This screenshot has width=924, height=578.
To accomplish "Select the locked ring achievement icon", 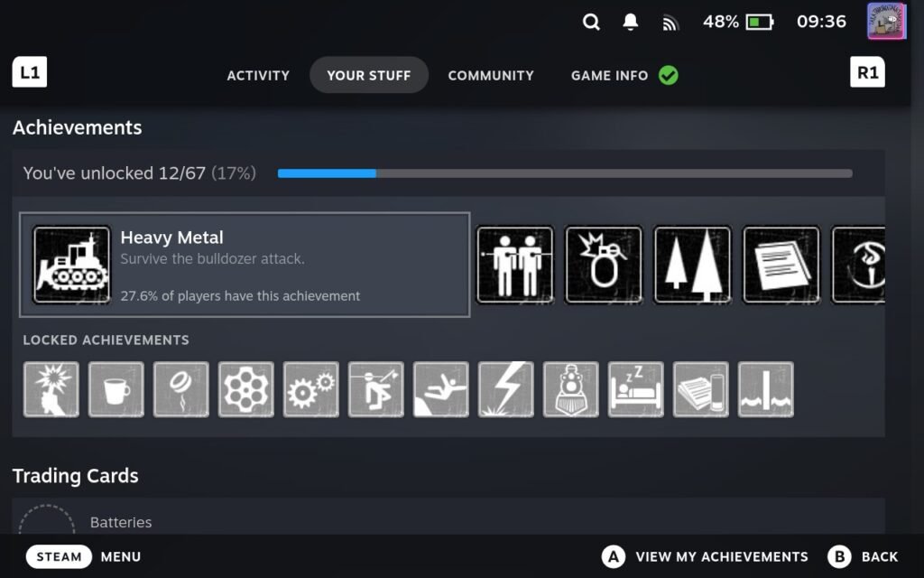I will (x=180, y=389).
